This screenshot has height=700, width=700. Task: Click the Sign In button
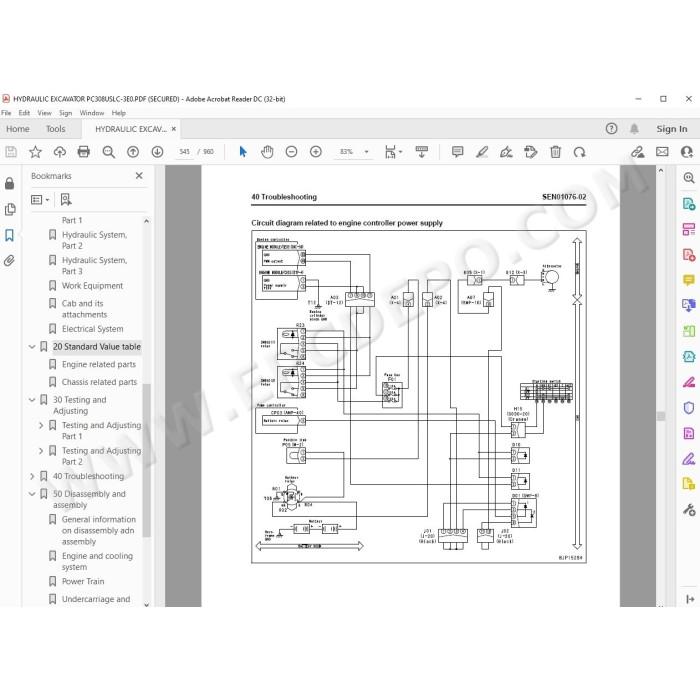click(x=671, y=129)
